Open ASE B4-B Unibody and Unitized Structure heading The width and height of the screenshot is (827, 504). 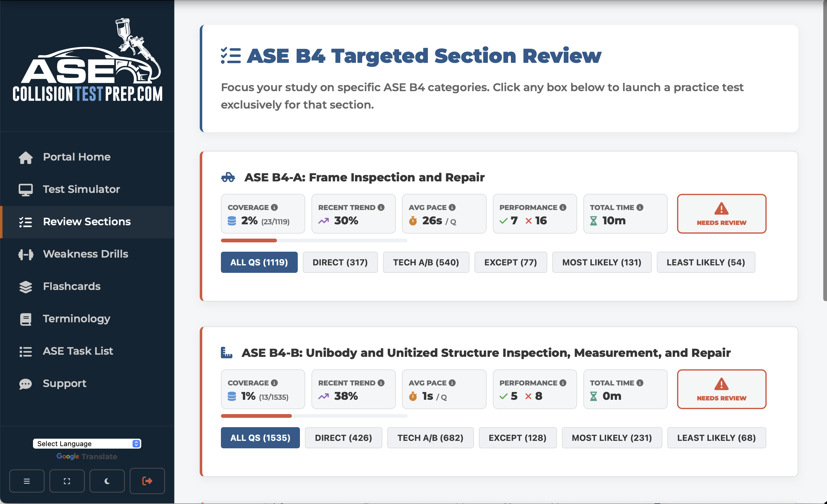coord(486,353)
